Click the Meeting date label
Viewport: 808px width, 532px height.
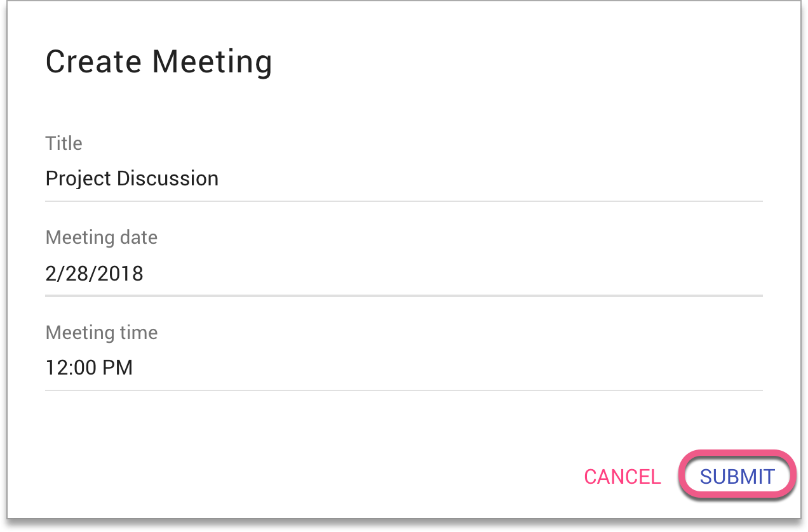click(101, 237)
